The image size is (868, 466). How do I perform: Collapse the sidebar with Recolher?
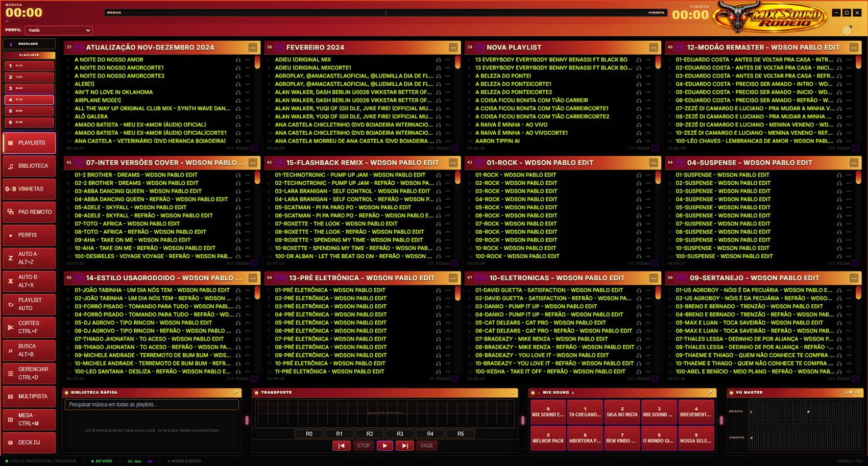click(29, 44)
